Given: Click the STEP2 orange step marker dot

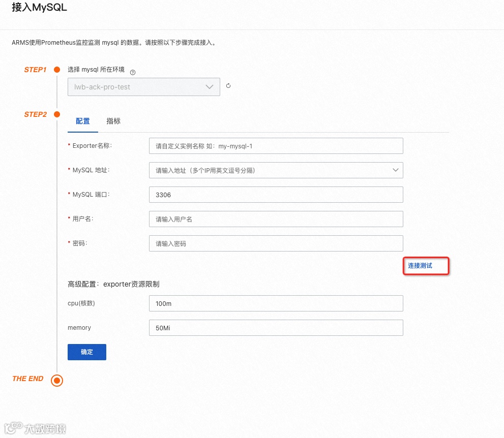Looking at the screenshot, I should click(x=57, y=114).
